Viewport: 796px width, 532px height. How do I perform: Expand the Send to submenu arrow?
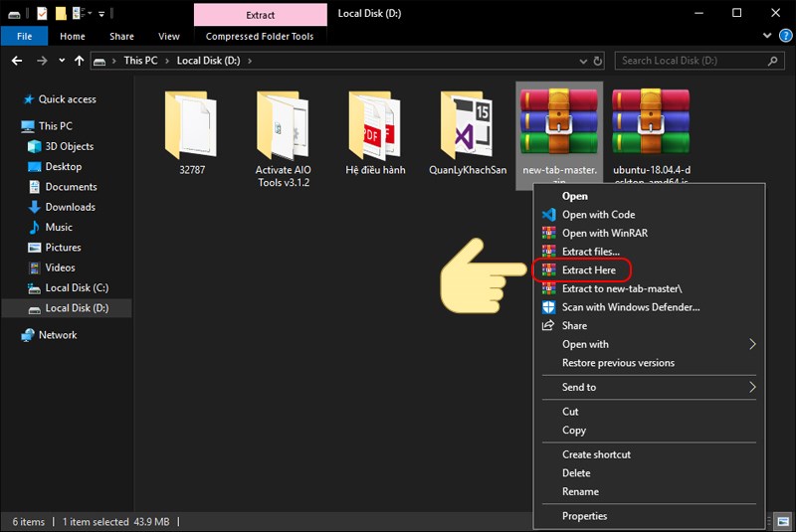click(752, 387)
